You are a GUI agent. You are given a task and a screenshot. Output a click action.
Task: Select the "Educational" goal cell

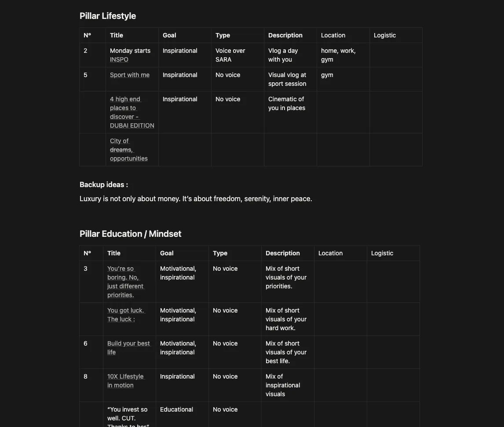pos(176,409)
